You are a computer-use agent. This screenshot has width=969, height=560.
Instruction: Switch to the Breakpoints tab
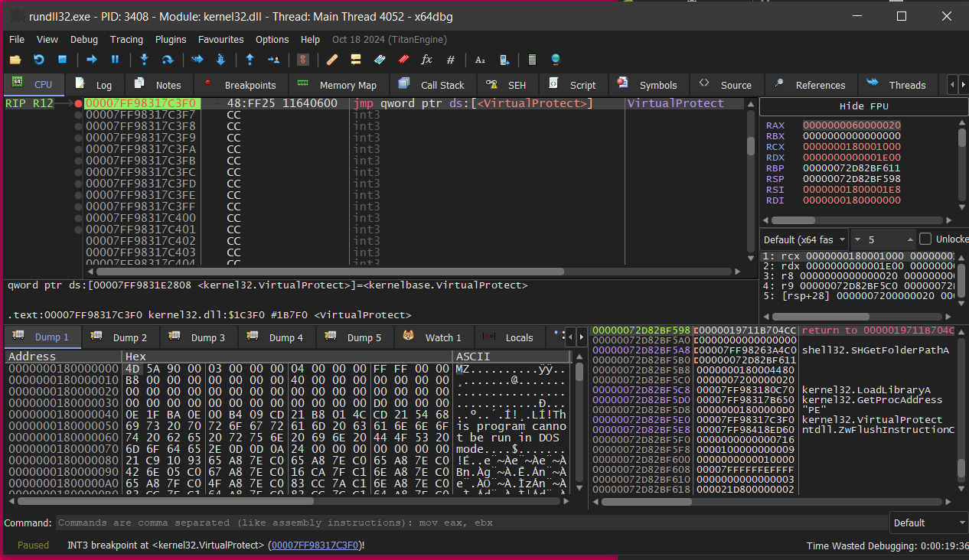point(240,85)
